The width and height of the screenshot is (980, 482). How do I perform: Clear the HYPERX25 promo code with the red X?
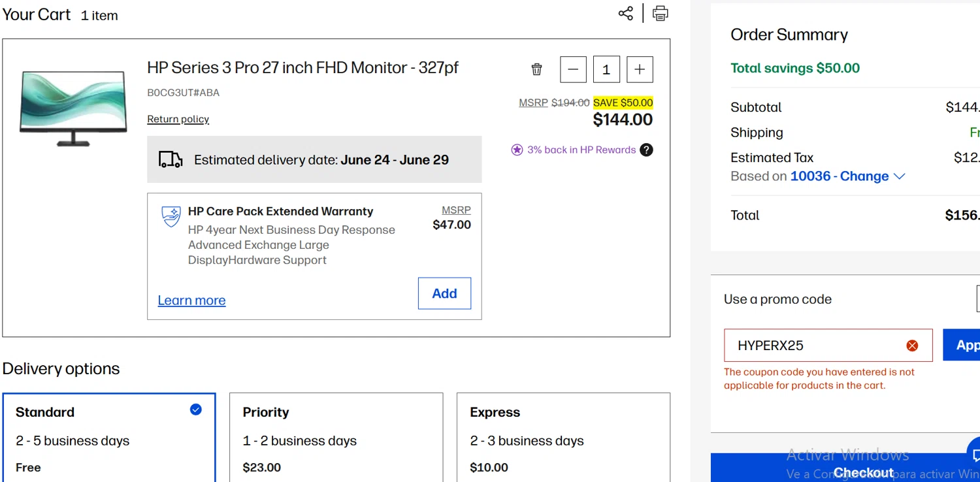point(912,345)
